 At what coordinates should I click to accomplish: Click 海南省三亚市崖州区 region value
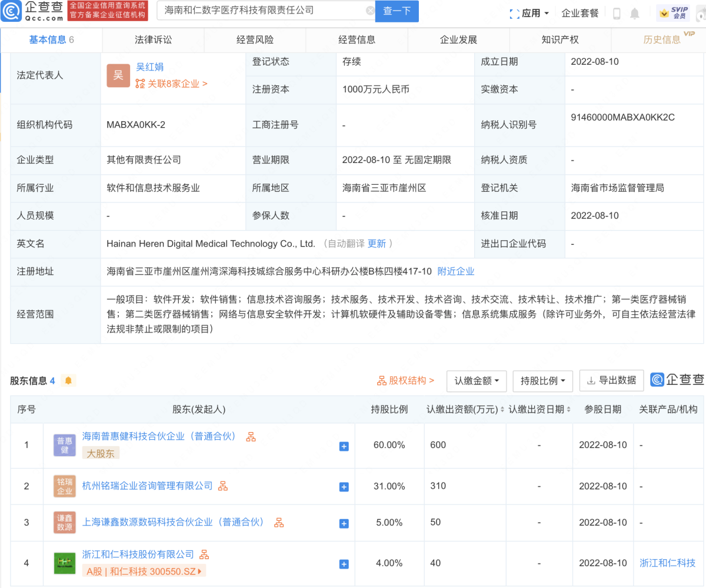[x=384, y=188]
